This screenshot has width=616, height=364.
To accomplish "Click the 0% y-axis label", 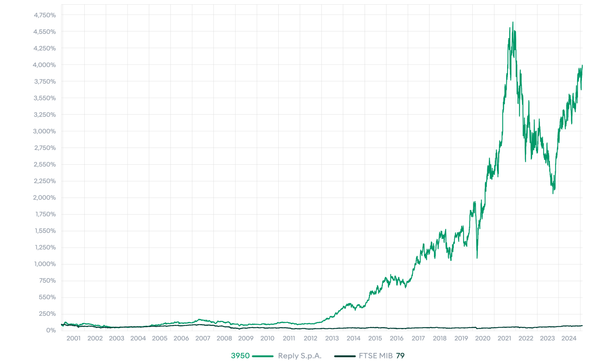I will pos(51,331).
